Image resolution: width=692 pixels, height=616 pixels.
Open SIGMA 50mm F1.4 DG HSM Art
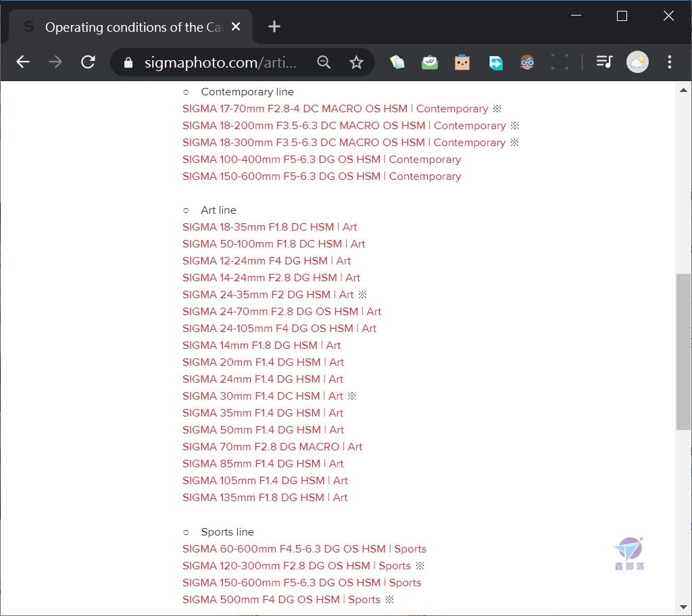coord(263,429)
